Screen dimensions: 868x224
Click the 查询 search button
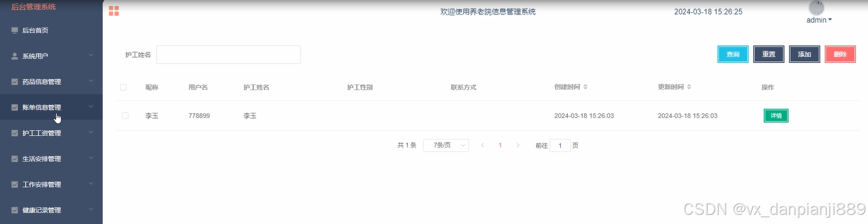coord(733,54)
